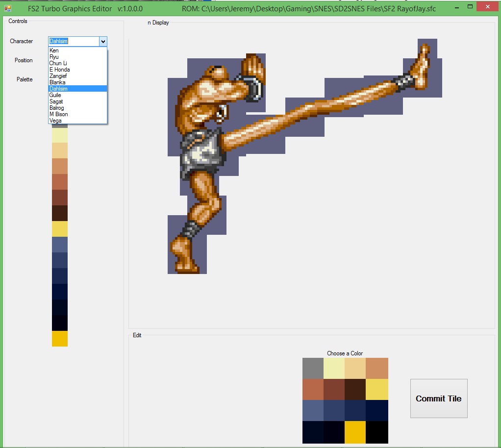Choose E Honda in the dropdown list

point(77,70)
